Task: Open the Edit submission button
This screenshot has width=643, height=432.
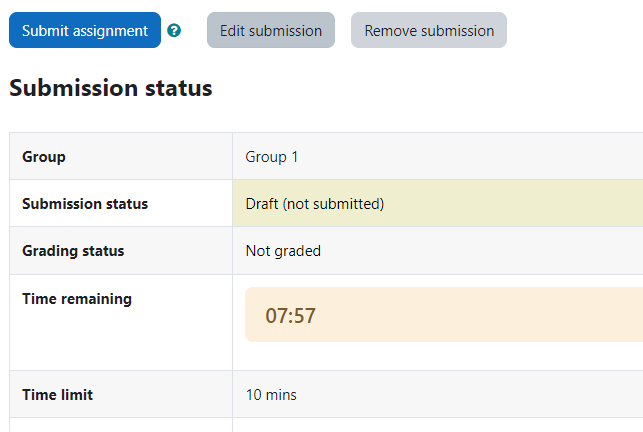Action: coord(271,30)
